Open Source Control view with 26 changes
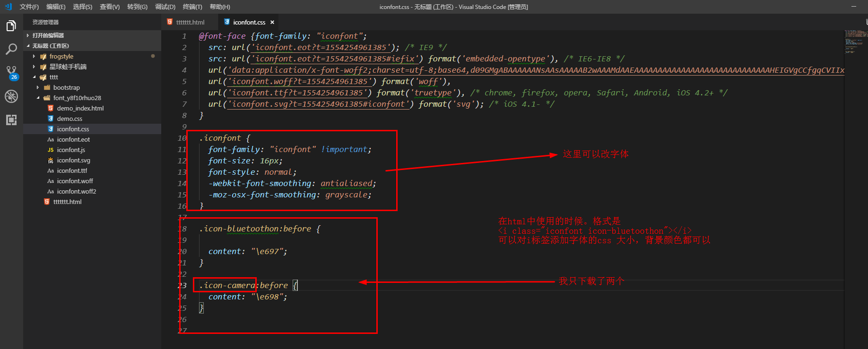This screenshot has width=868, height=349. coord(11,73)
